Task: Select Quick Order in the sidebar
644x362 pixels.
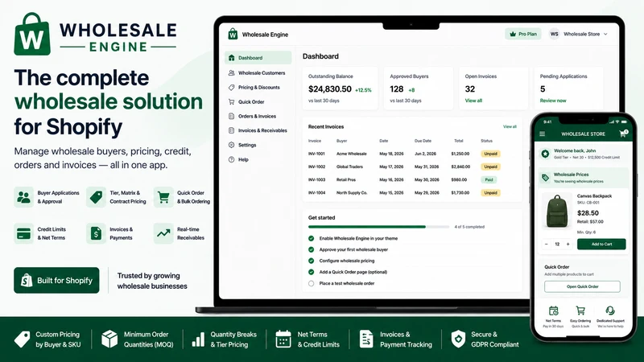Action: [246, 102]
